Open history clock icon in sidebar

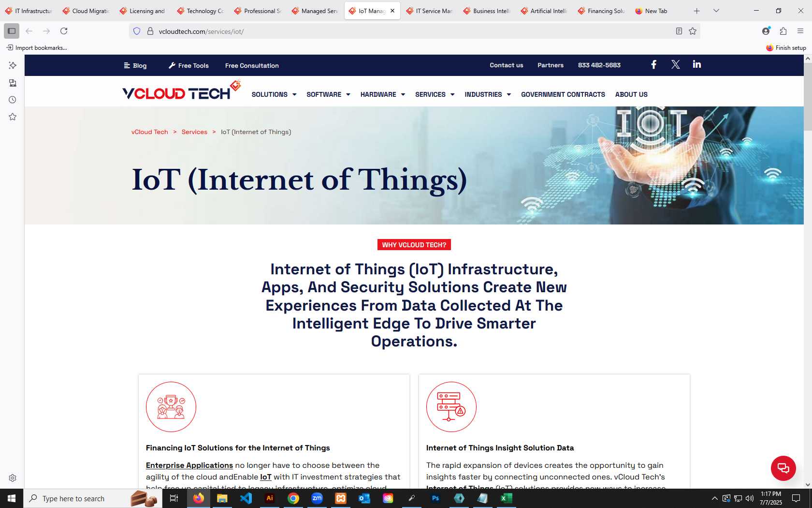coord(13,100)
